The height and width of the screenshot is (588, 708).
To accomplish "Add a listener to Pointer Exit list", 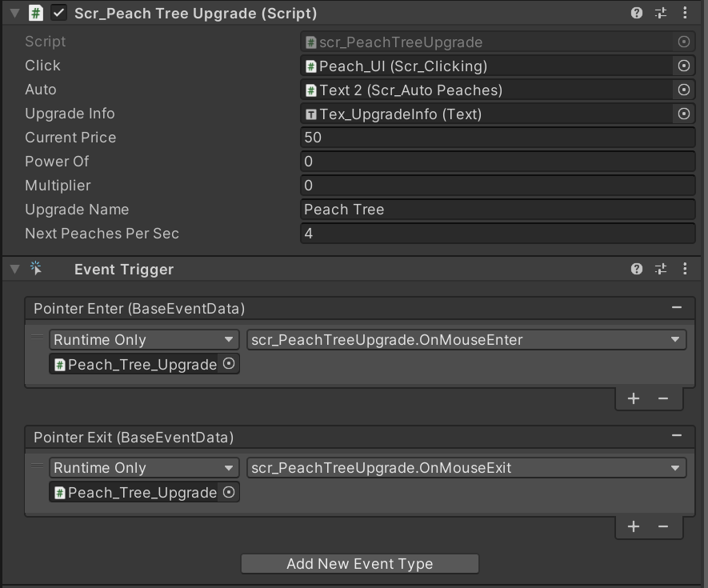I will coord(634,526).
